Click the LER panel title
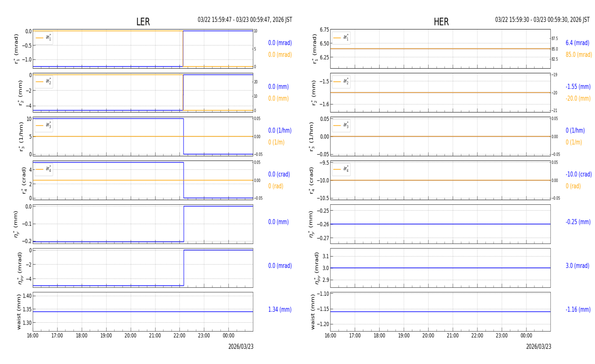 [143, 22]
